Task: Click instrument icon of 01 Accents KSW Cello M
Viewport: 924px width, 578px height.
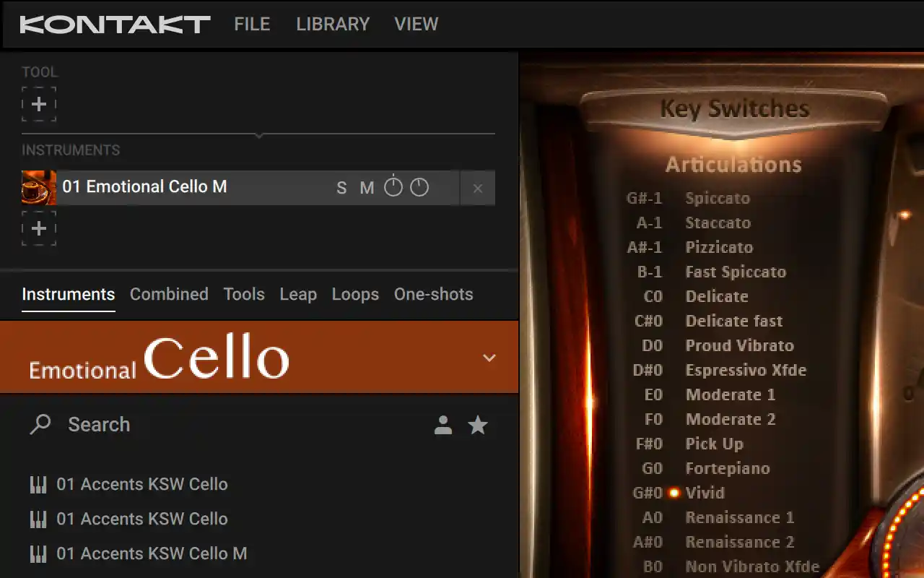Action: tap(38, 554)
